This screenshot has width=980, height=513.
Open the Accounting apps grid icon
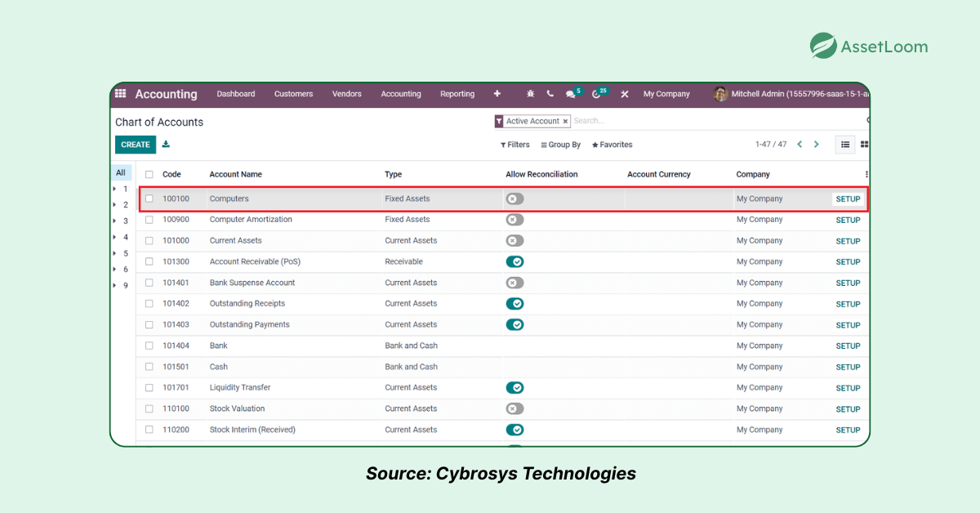120,93
